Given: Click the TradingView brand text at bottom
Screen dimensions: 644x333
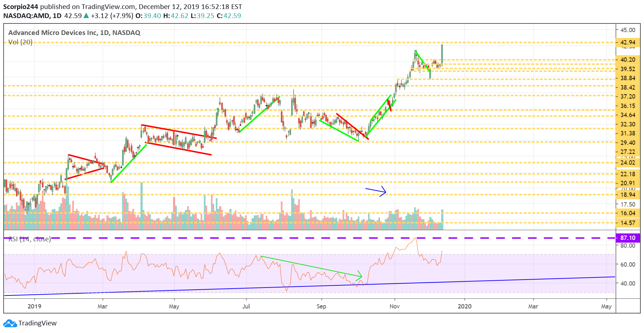Looking at the screenshot, I should [x=38, y=323].
